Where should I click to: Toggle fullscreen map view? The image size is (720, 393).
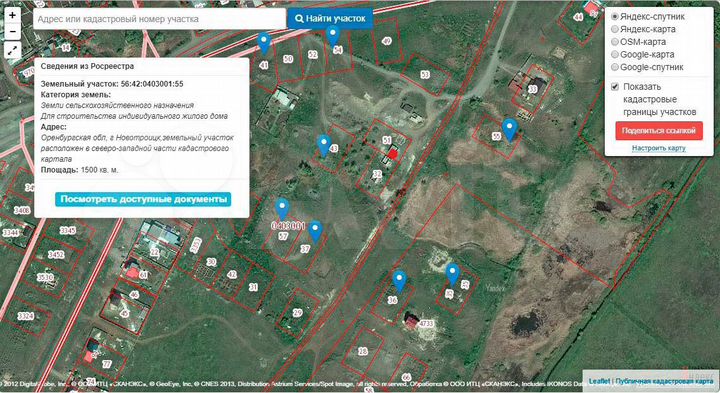[x=12, y=50]
